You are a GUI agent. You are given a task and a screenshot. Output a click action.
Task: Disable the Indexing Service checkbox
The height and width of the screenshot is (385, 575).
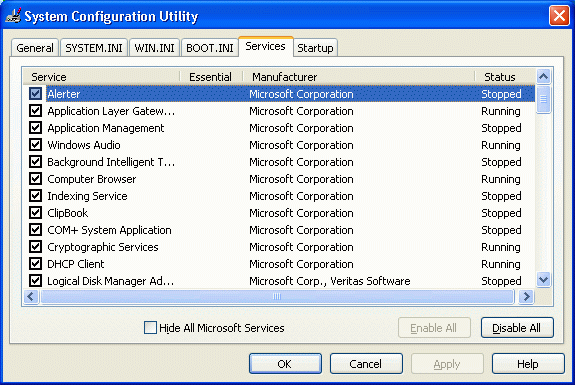pyautogui.click(x=36, y=195)
